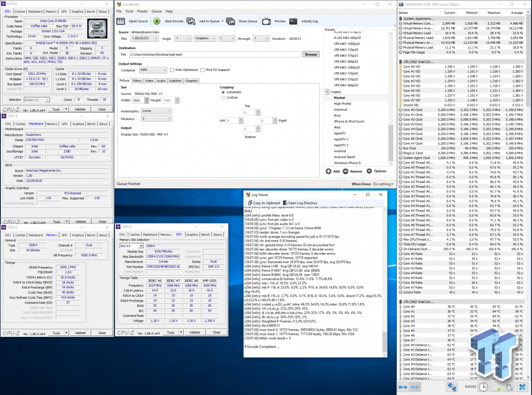Switch to the SPD tab in CPU-Z

179,235
